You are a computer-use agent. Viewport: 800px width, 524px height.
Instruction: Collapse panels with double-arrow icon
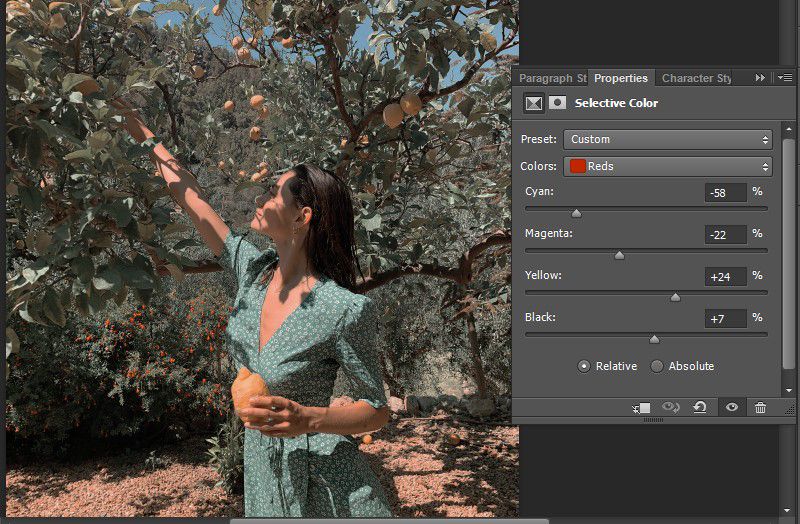pyautogui.click(x=760, y=78)
